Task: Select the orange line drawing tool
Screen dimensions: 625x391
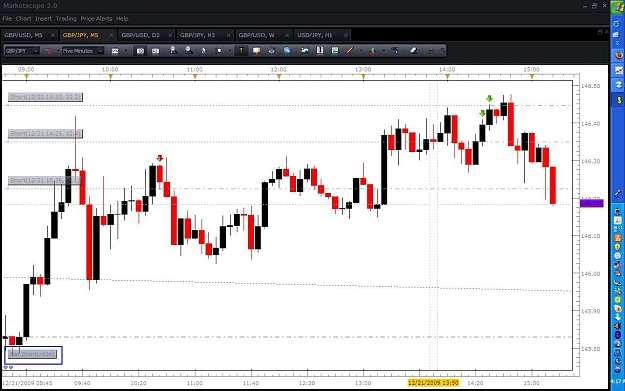Action: [x=350, y=51]
